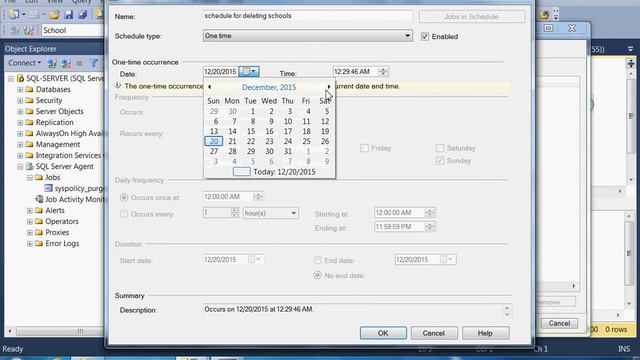Click the syspolicy_purge job icon
Screen dimensions: 640x360
[x=49, y=188]
